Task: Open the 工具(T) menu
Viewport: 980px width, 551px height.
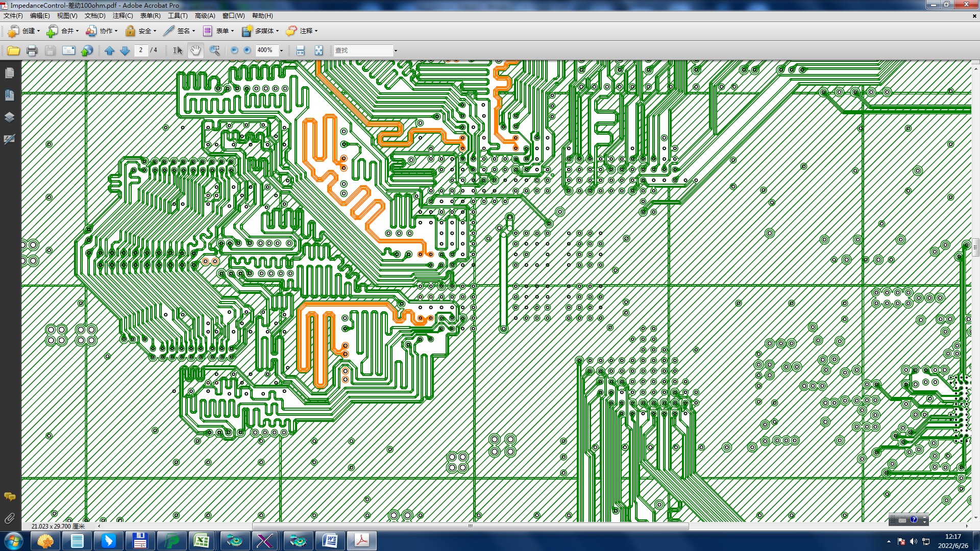Action: point(178,16)
